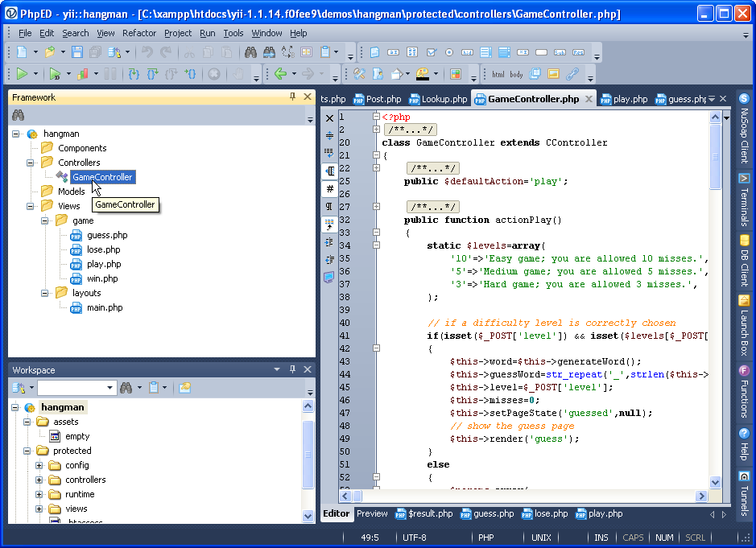Open the Project menu
Viewport: 756px width, 548px height.
tap(178, 33)
